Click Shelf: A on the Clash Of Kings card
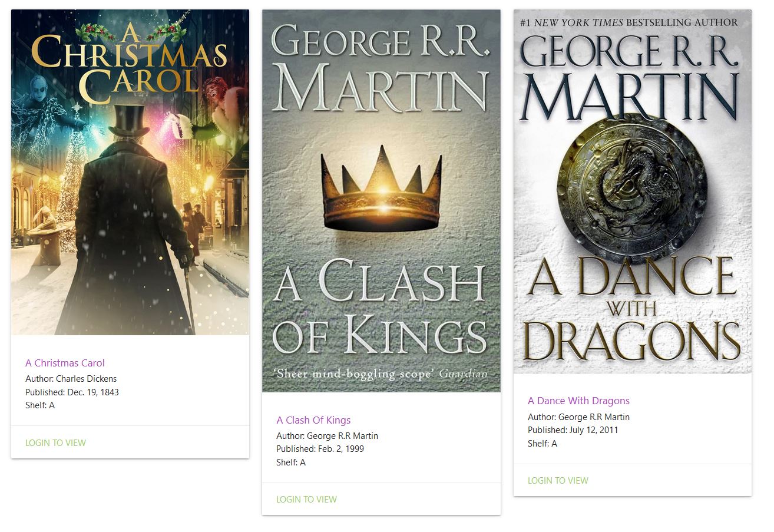Screen dimensions: 774x532 coord(291,462)
